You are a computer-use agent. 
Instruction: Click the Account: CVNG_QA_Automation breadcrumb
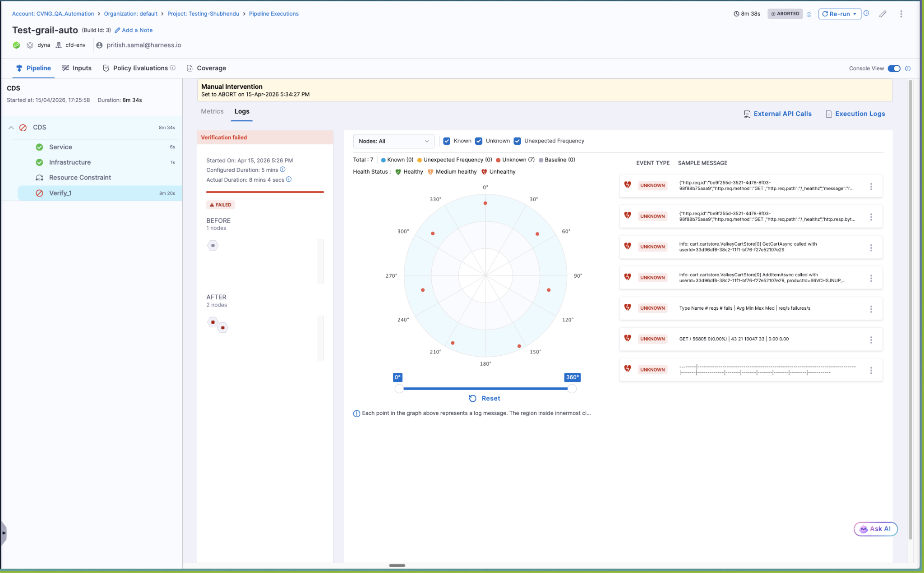[53, 14]
